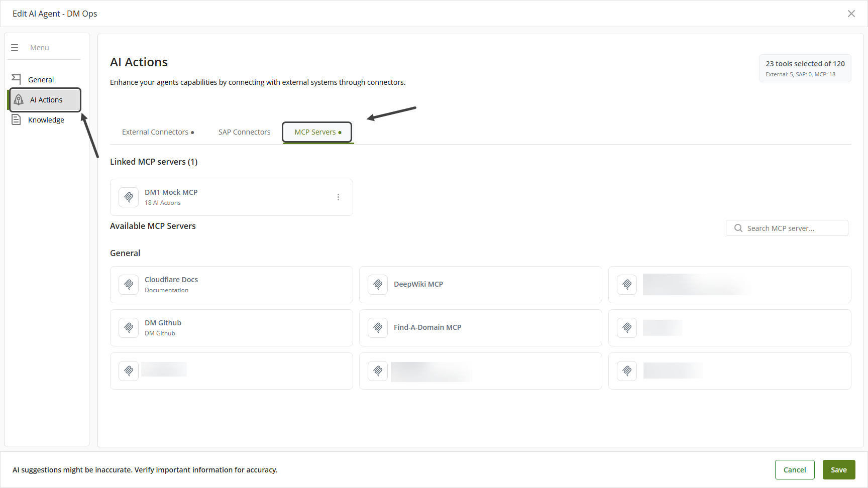Image resolution: width=868 pixels, height=488 pixels.
Task: Switch to the SAP Connectors tab
Action: point(244,132)
